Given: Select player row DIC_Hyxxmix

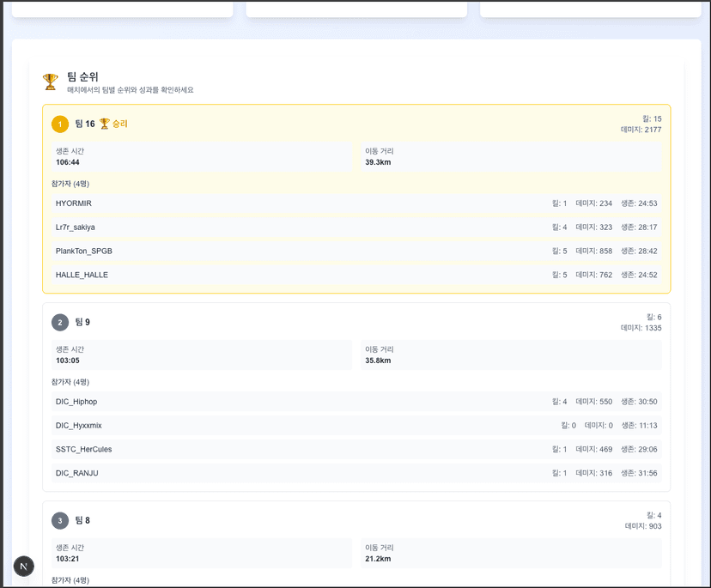Looking at the screenshot, I should point(79,426).
